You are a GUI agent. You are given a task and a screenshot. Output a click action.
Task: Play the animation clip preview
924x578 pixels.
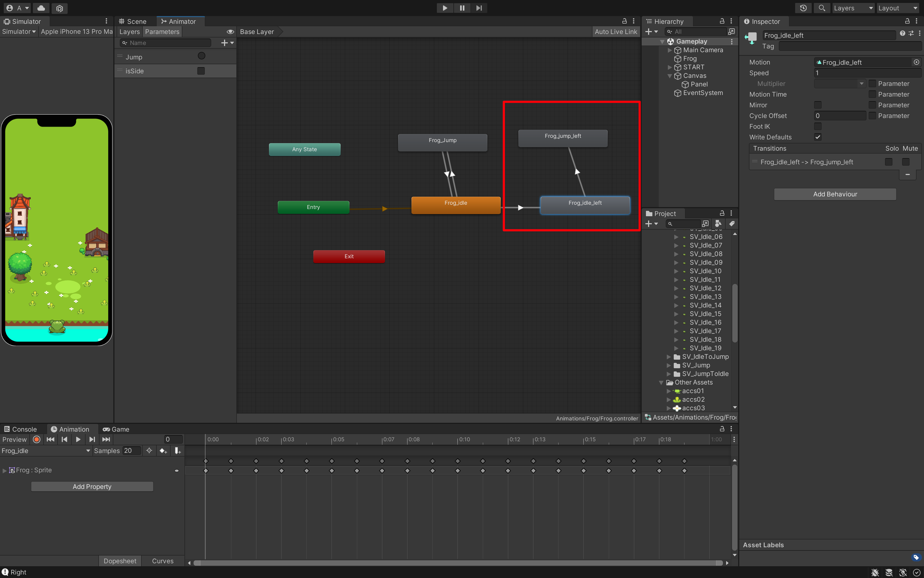pos(78,439)
